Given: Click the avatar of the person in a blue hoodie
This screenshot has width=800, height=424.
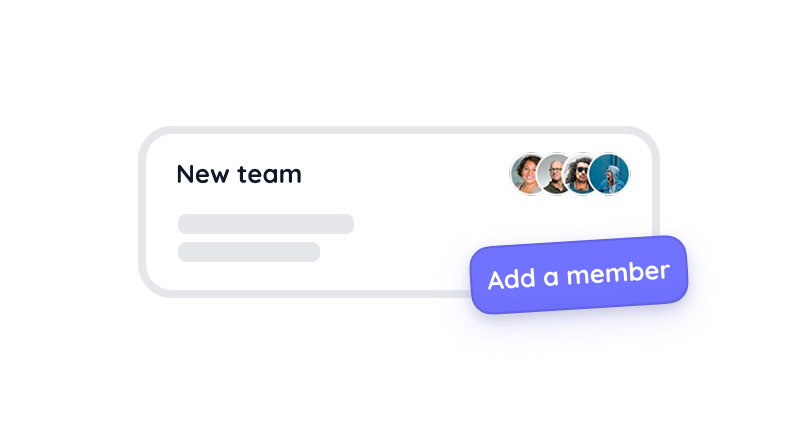Looking at the screenshot, I should coord(609,174).
